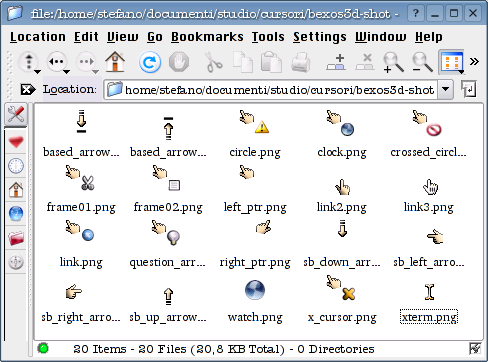Open the Bookmarks menu
Image resolution: width=488 pixels, height=362 pixels.
tap(207, 37)
